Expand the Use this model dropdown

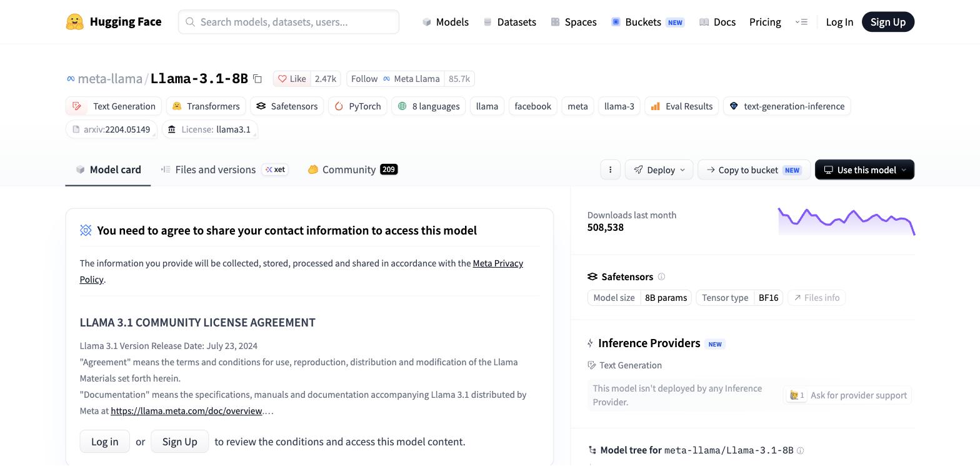864,170
